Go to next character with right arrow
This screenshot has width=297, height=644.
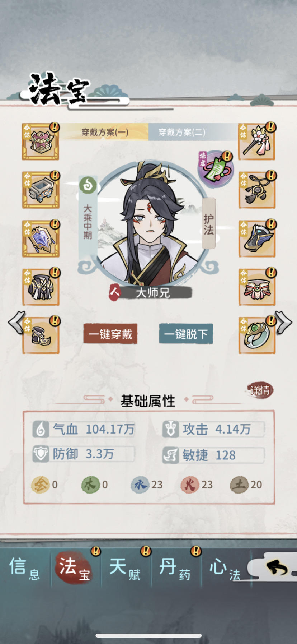click(x=283, y=322)
